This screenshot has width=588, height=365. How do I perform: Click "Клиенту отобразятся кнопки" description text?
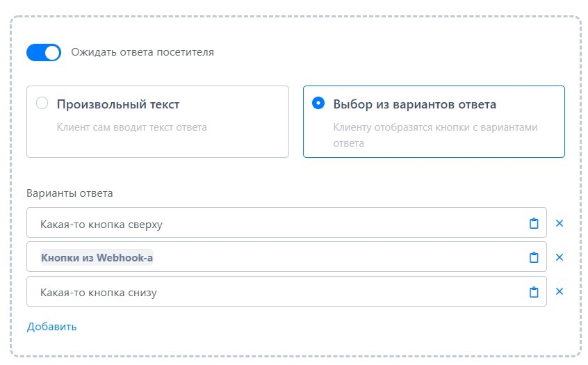coord(435,127)
